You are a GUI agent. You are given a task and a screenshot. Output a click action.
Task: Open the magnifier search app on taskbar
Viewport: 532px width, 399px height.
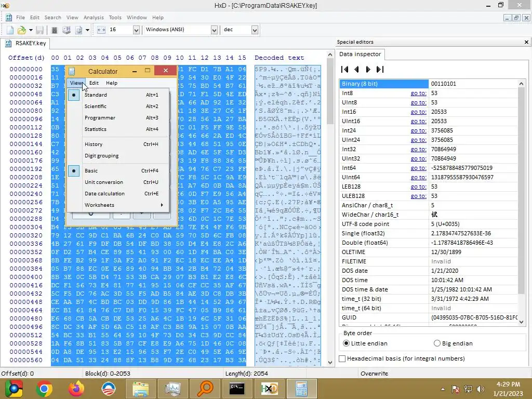(x=205, y=389)
